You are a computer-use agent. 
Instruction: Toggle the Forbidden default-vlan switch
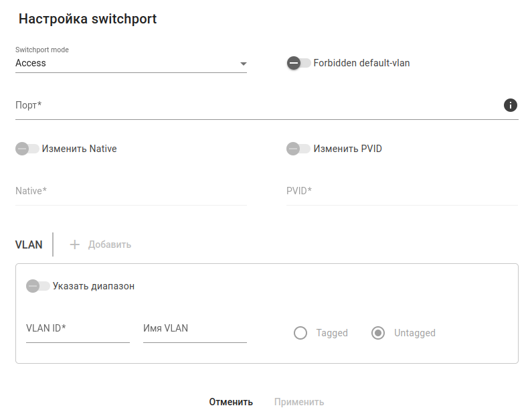point(298,63)
